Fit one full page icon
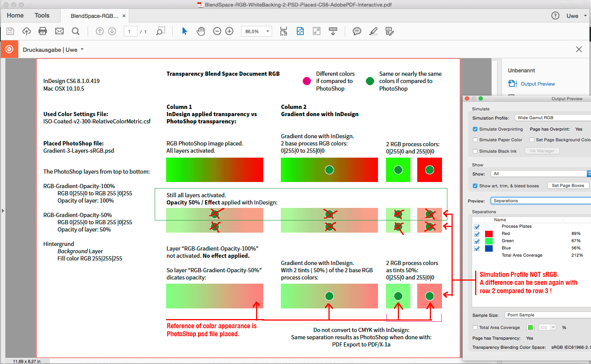This screenshot has width=591, height=364. (300, 31)
